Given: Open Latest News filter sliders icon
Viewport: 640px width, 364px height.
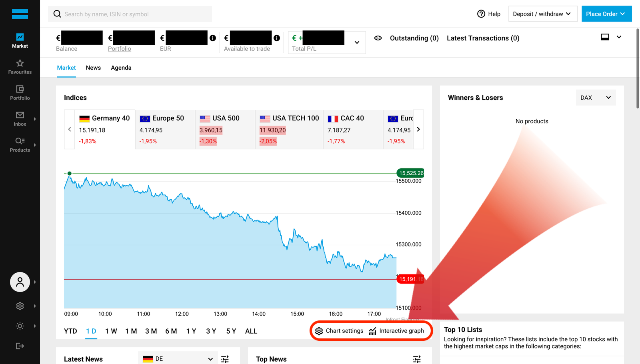Looking at the screenshot, I should point(225,359).
